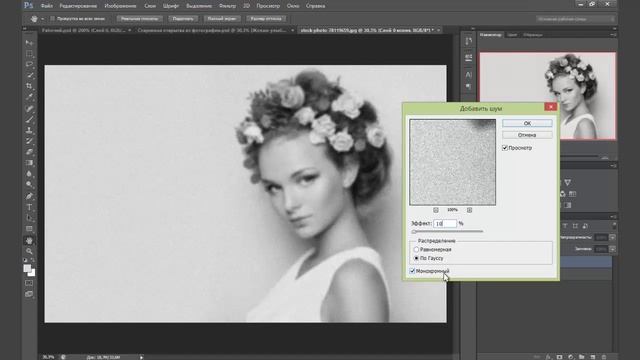Viewport: 640px width, 360px height.
Task: Switch to the Образцы panel tab
Action: (533, 35)
